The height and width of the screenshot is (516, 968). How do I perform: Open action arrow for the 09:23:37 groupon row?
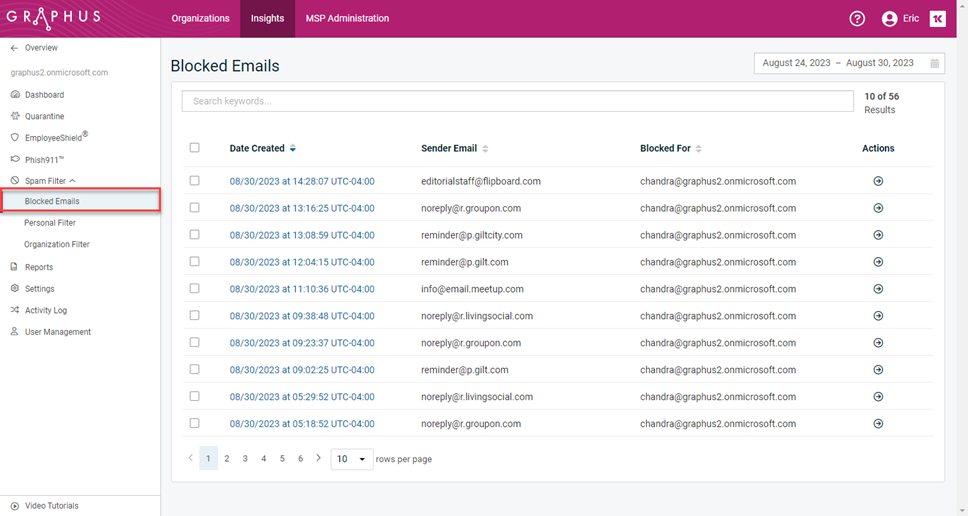(x=878, y=343)
